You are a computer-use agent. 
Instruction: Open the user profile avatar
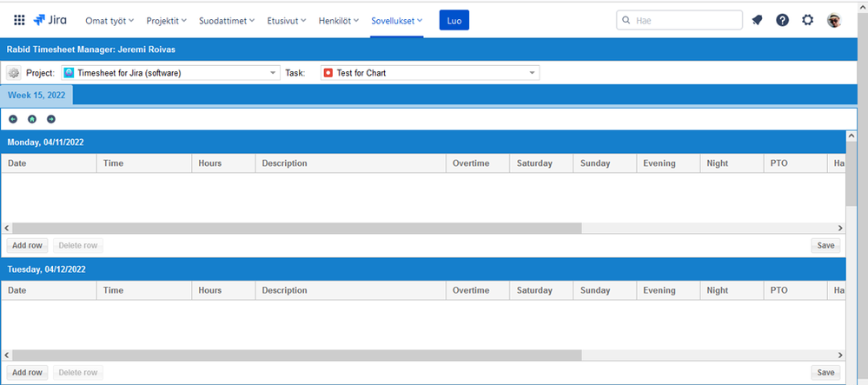[x=834, y=21]
